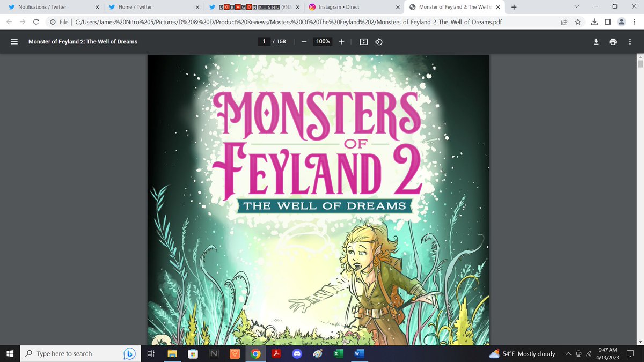Viewport: 644px width, 362px height.
Task: Close the DORAGONKISHU Twitter tab
Action: point(297,7)
